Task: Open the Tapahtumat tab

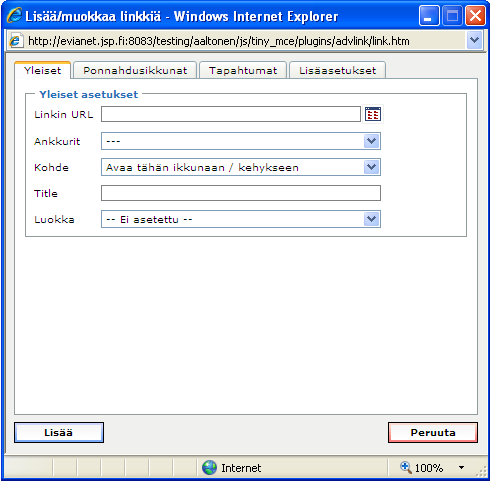Action: tap(243, 70)
